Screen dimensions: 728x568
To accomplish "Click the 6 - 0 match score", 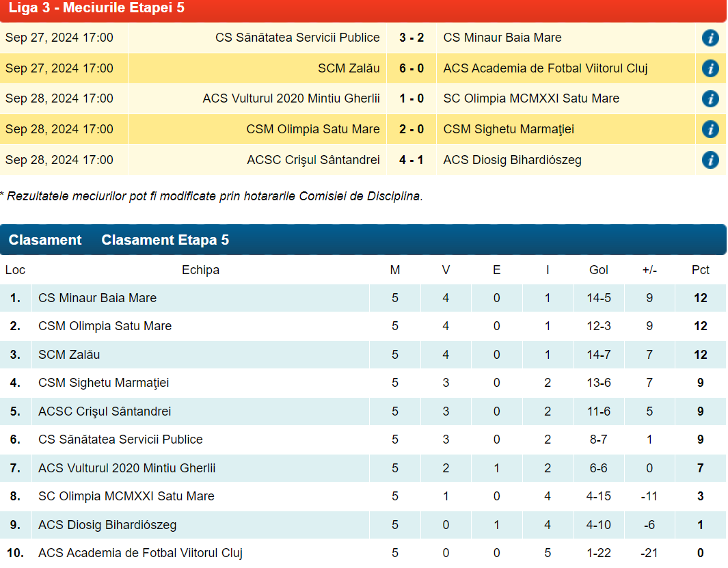I will (412, 68).
